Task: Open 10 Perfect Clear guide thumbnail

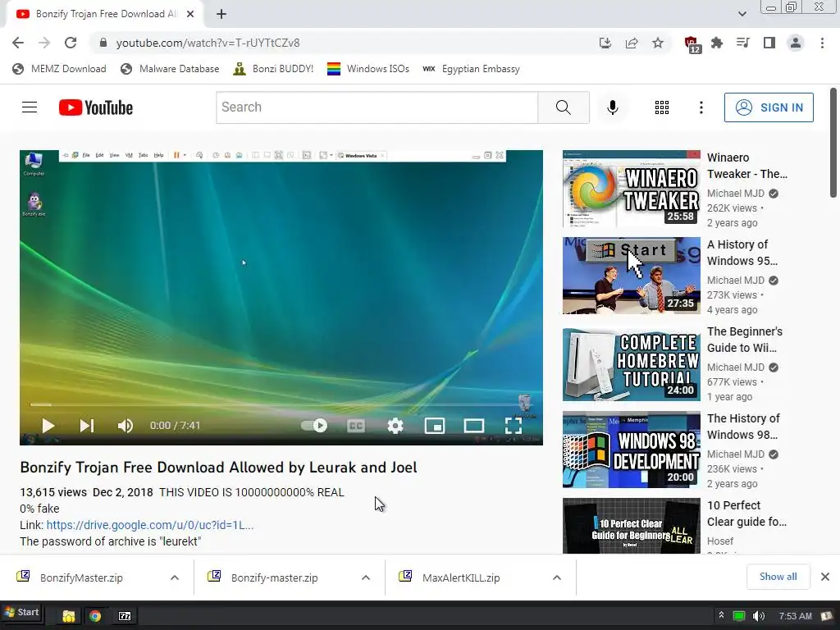Action: click(631, 526)
